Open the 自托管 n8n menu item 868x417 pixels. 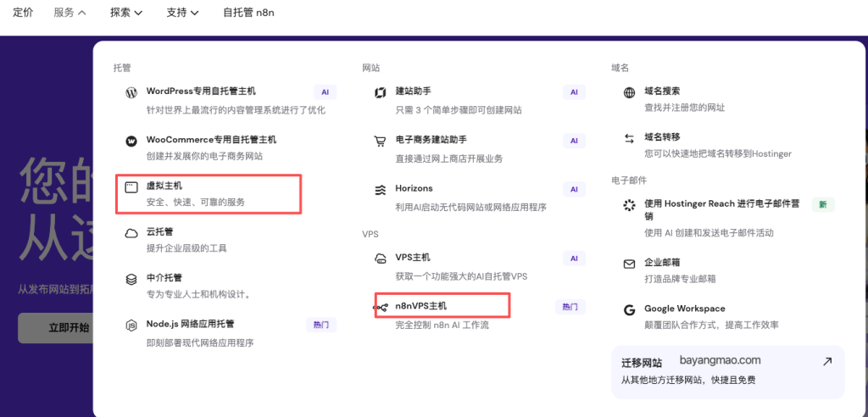[248, 12]
